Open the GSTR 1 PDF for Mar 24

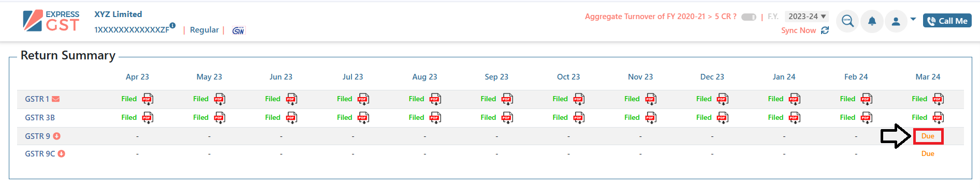tap(938, 99)
